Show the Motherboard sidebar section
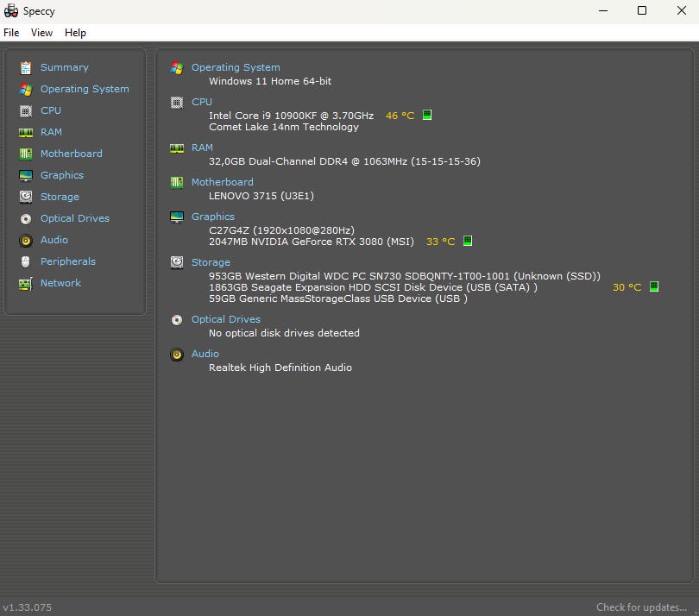 click(x=72, y=154)
